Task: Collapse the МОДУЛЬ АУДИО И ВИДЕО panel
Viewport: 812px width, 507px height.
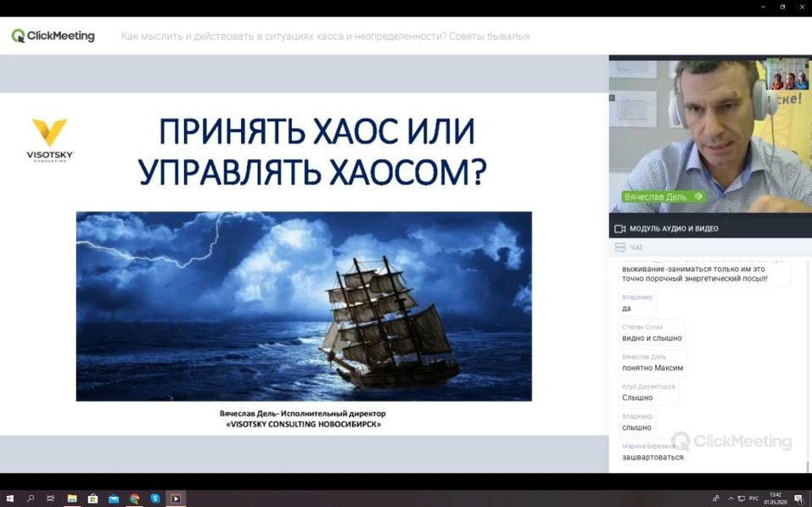Action: tap(709, 228)
